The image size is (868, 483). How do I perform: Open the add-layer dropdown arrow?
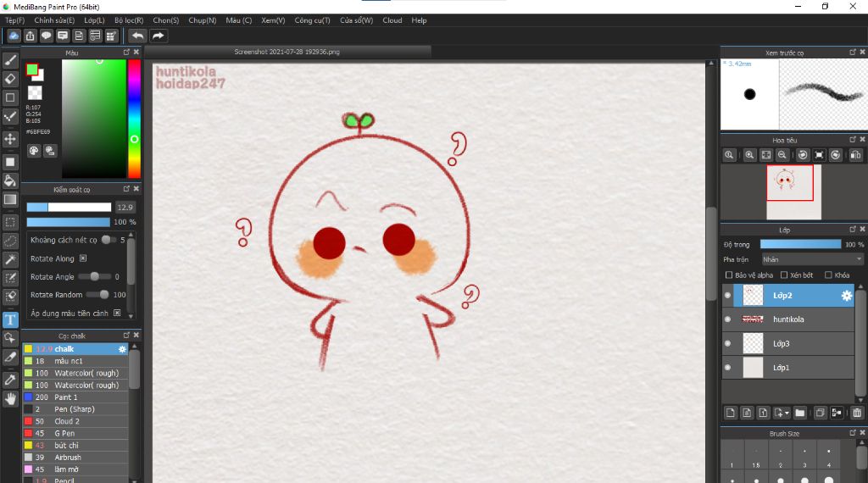point(787,414)
